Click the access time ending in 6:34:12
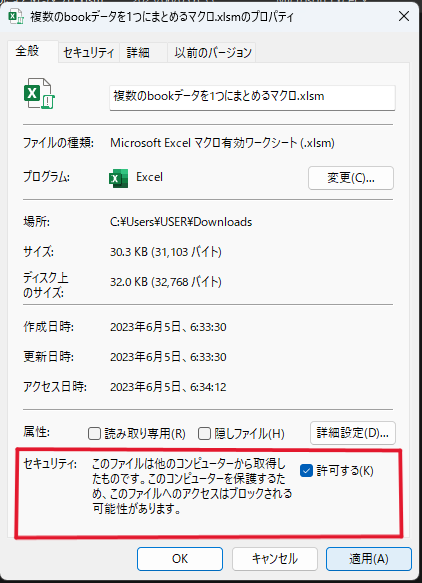The height and width of the screenshot is (583, 422). click(x=168, y=387)
